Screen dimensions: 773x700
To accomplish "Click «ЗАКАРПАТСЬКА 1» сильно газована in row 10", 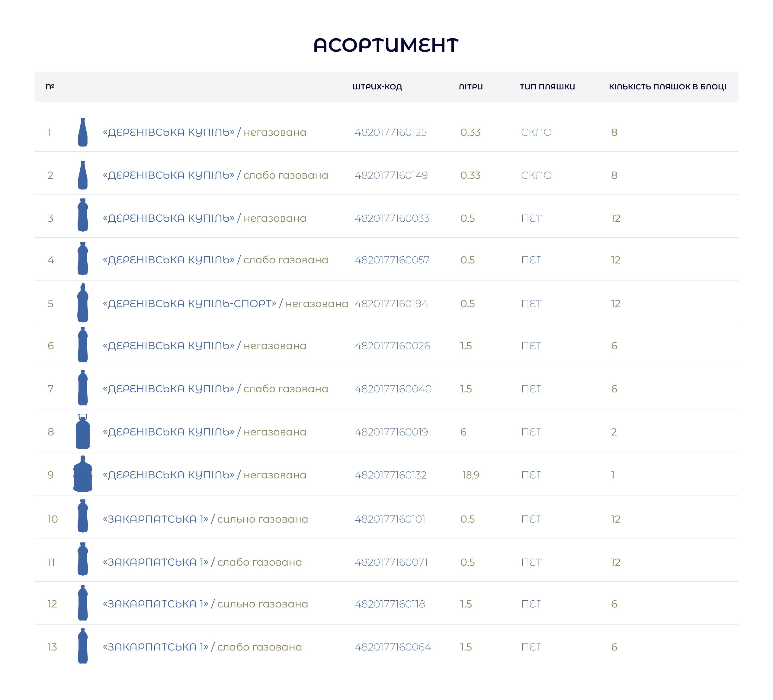I will 206,519.
